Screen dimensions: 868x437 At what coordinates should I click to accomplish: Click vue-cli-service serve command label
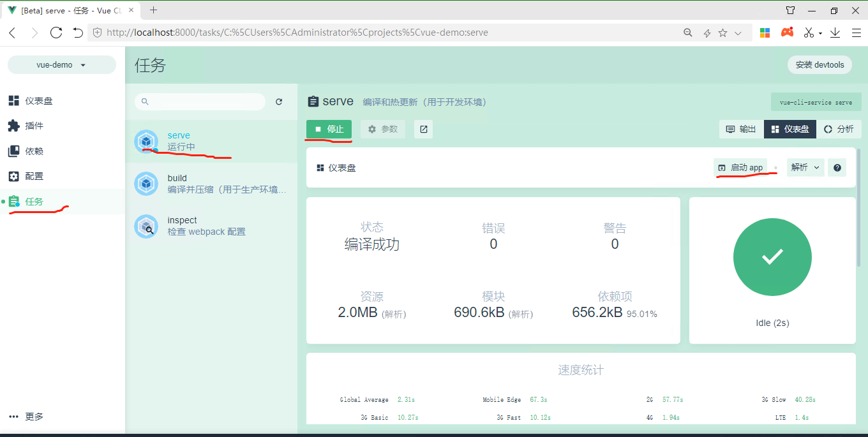pos(816,102)
